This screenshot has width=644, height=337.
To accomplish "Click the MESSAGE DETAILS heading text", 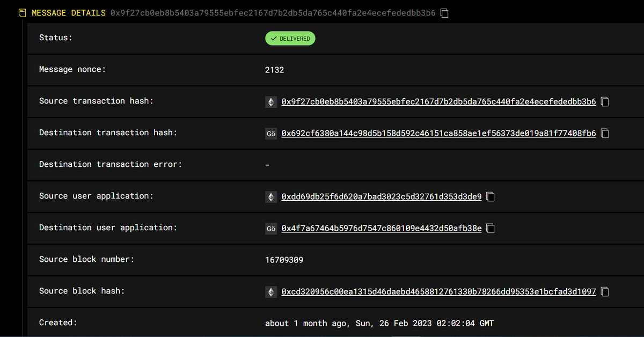I will pos(69,13).
